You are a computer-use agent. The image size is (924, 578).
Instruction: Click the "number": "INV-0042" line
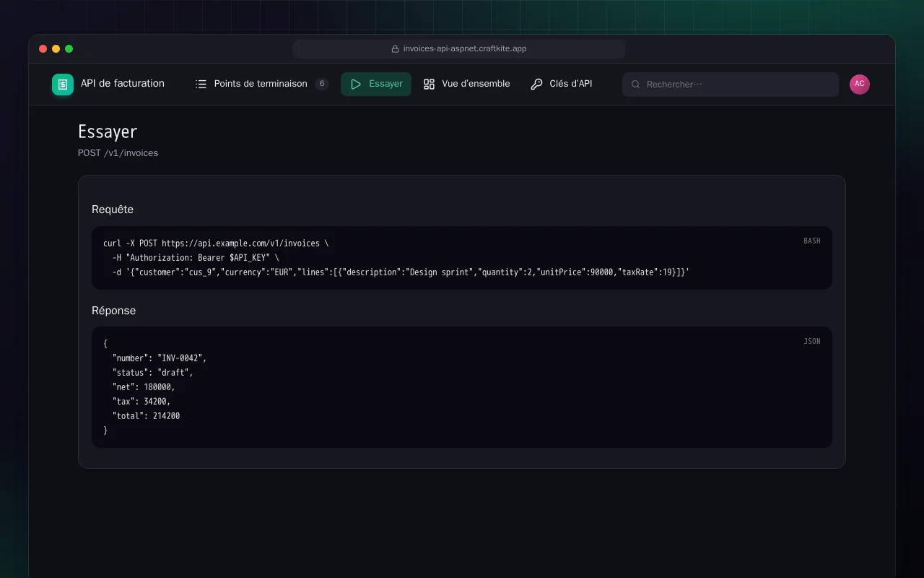[x=160, y=358]
